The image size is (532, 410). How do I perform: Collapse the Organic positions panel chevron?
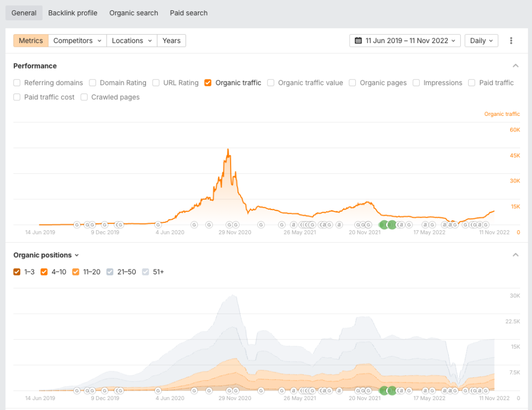515,255
